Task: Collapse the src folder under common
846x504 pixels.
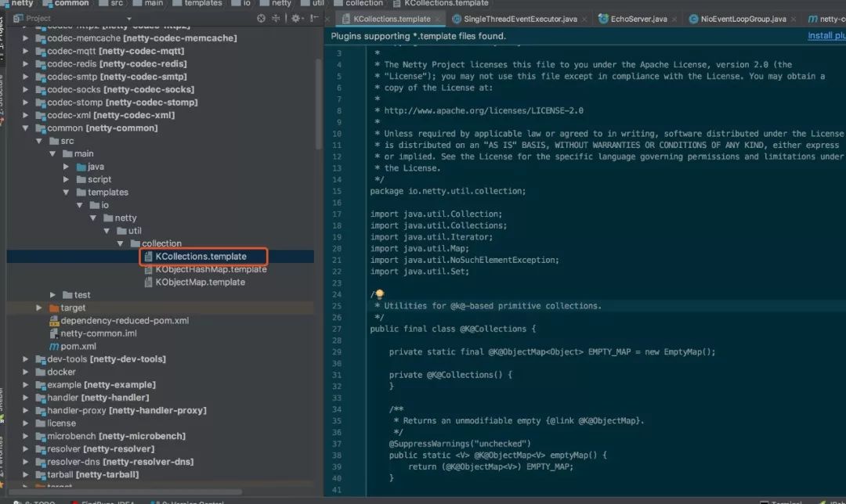Action: (x=39, y=141)
